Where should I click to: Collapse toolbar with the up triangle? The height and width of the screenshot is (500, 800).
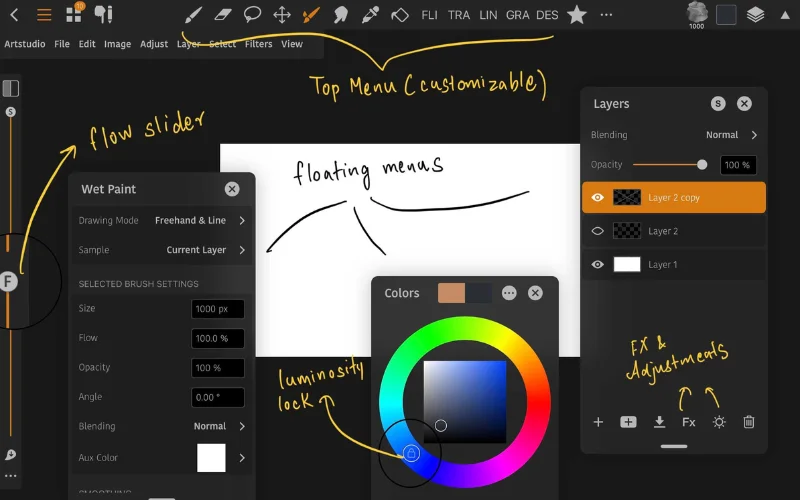pos(785,15)
